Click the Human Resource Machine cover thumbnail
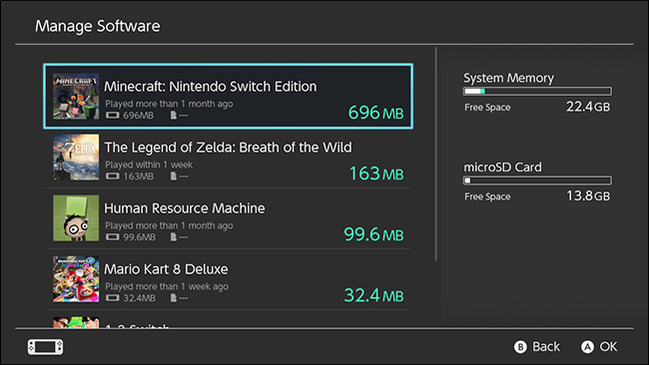 [76, 218]
